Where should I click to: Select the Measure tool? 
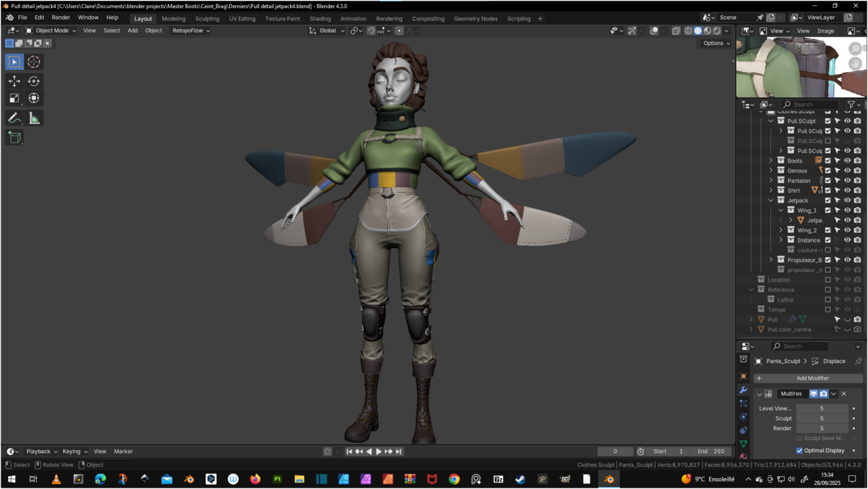pos(34,119)
